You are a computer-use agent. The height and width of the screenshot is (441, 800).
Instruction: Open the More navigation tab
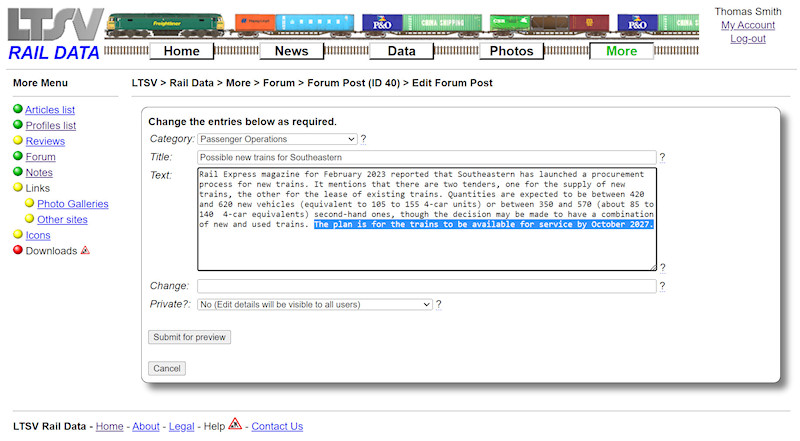(621, 51)
